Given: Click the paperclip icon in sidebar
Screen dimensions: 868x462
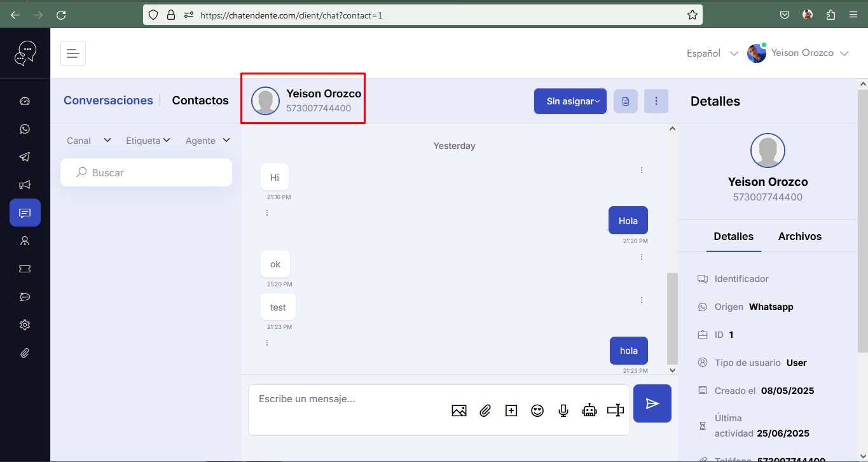Looking at the screenshot, I should tap(25, 353).
